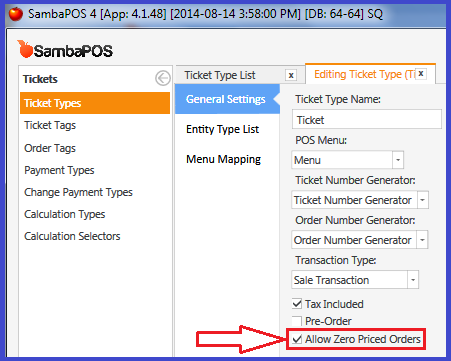Expand the Ticket Number Generator dropdown

click(423, 200)
